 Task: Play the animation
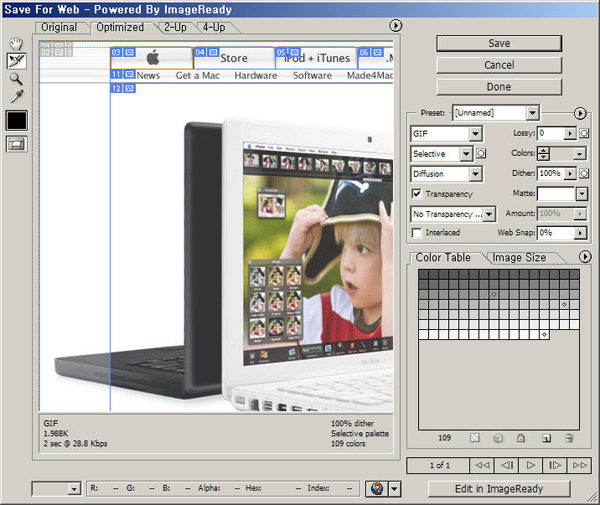point(531,465)
